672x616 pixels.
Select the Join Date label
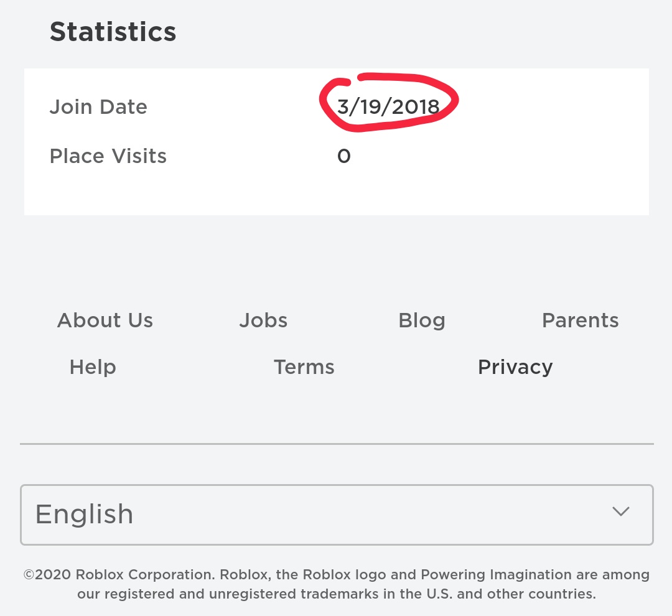[x=98, y=107]
